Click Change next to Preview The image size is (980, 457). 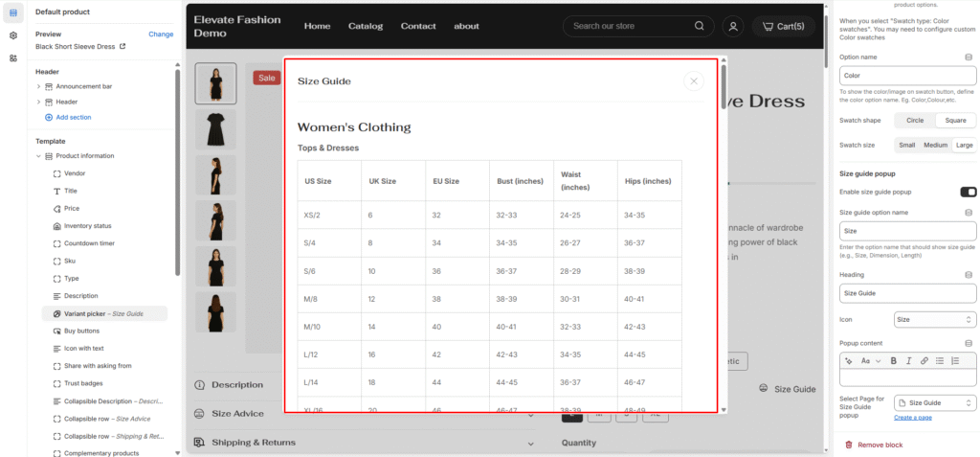click(161, 34)
